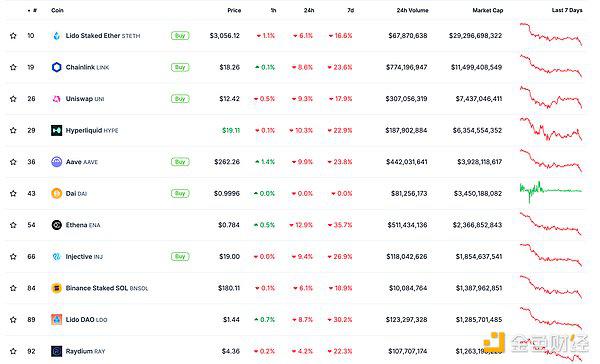Toggle favorite star for Lido Staked Ether
This screenshot has height=364, width=600.
click(x=13, y=36)
